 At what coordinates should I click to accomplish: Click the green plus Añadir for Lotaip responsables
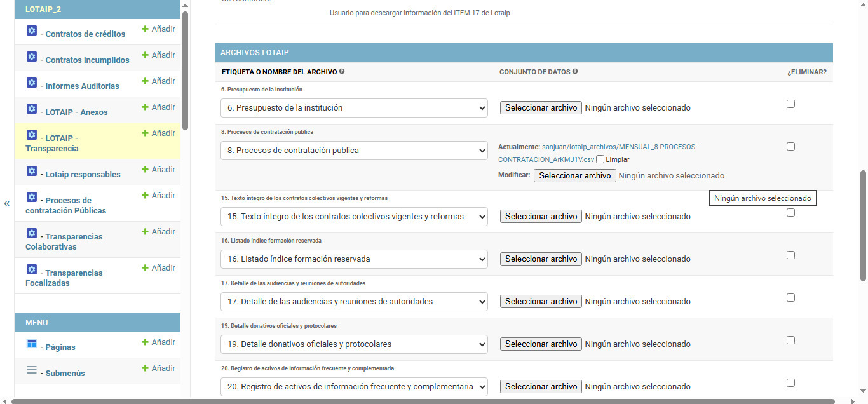click(158, 170)
